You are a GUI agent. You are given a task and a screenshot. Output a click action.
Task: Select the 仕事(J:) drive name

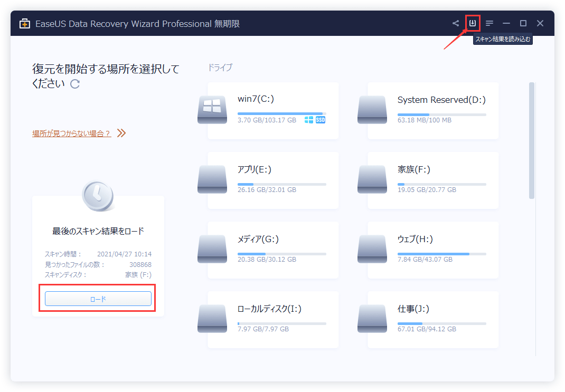tap(413, 309)
